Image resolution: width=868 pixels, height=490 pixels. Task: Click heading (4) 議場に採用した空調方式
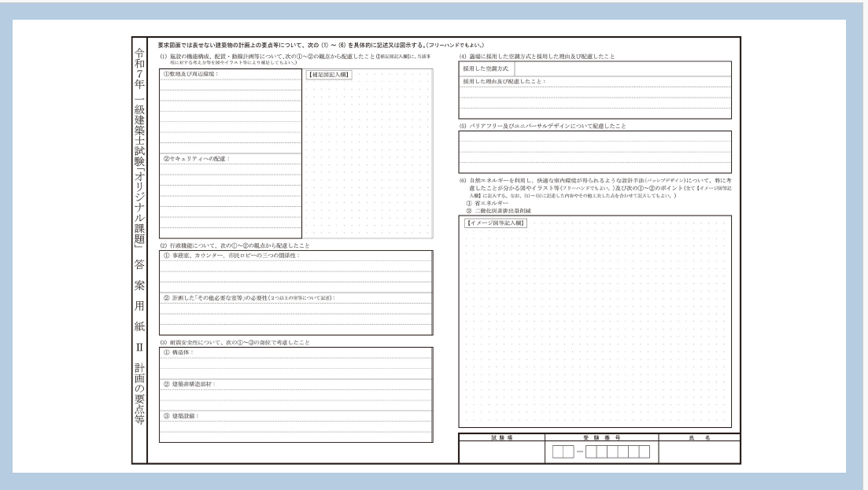(537, 57)
